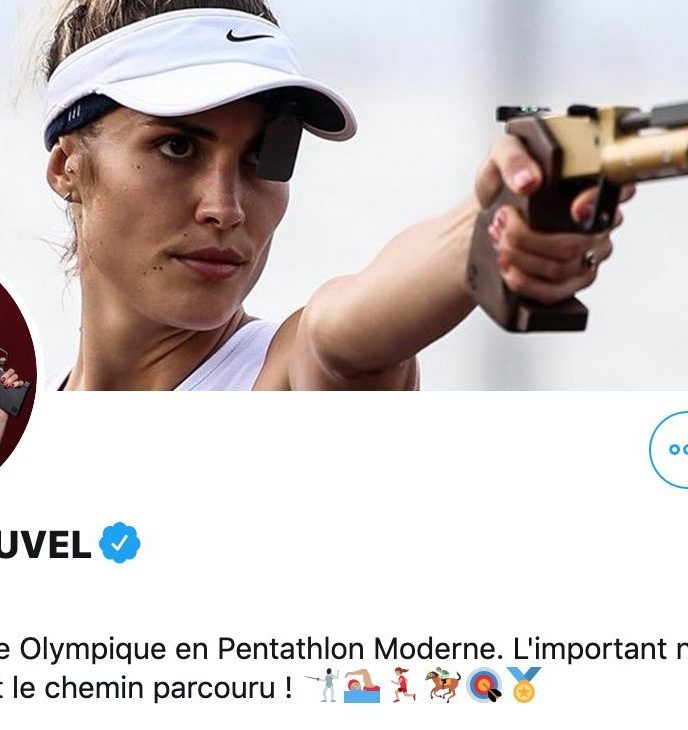Open the round profile avatar photo
The width and height of the screenshot is (688, 730).
coord(16,371)
